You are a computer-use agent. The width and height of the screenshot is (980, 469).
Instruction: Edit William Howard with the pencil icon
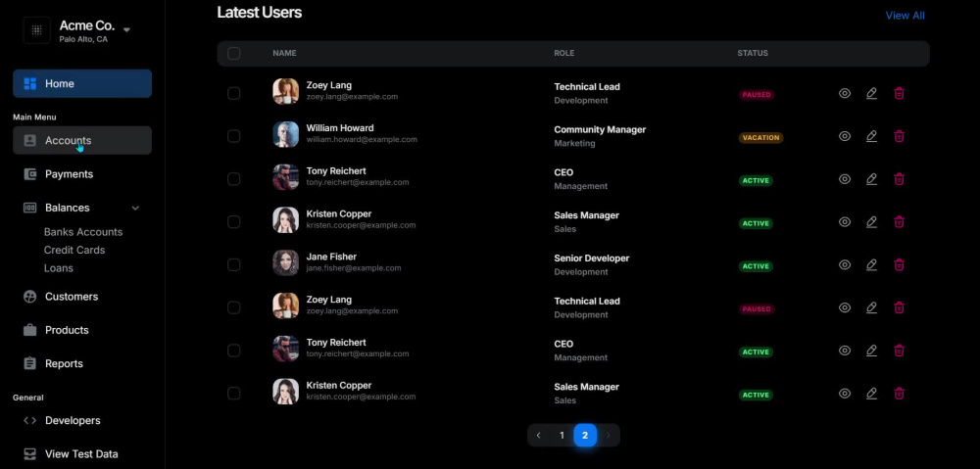coord(872,136)
